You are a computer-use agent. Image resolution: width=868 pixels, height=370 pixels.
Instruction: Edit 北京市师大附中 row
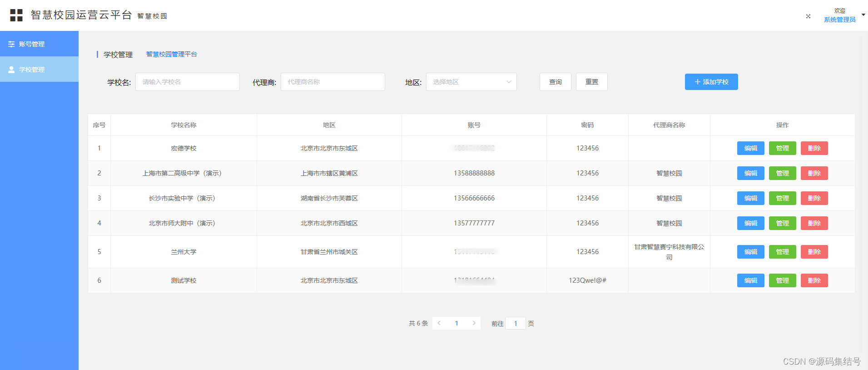tap(751, 223)
